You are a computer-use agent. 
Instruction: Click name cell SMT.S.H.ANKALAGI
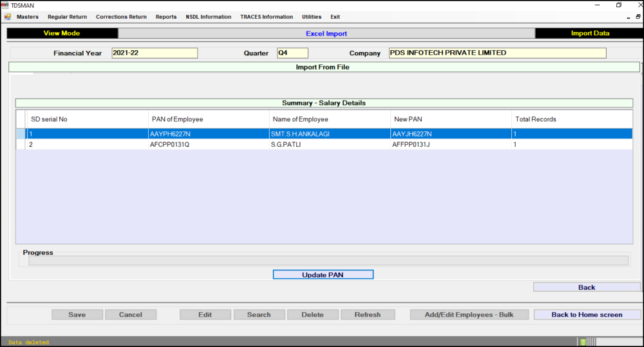click(x=330, y=134)
